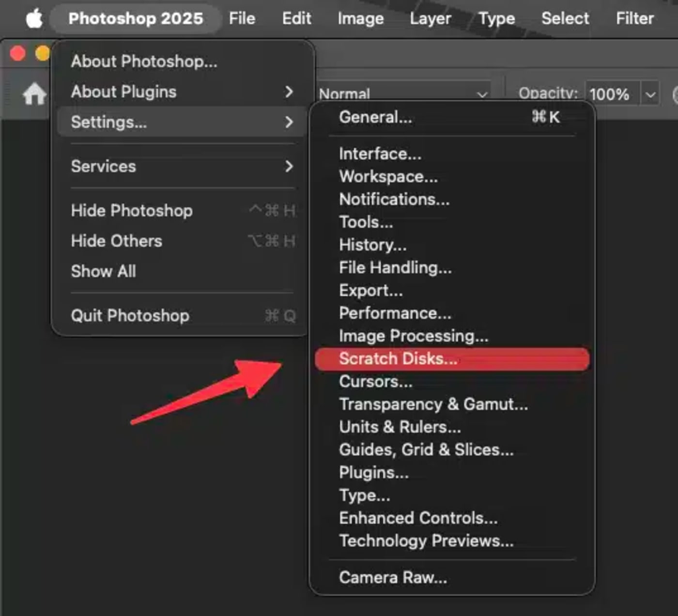Click the Opacity 100% input field

pos(611,94)
